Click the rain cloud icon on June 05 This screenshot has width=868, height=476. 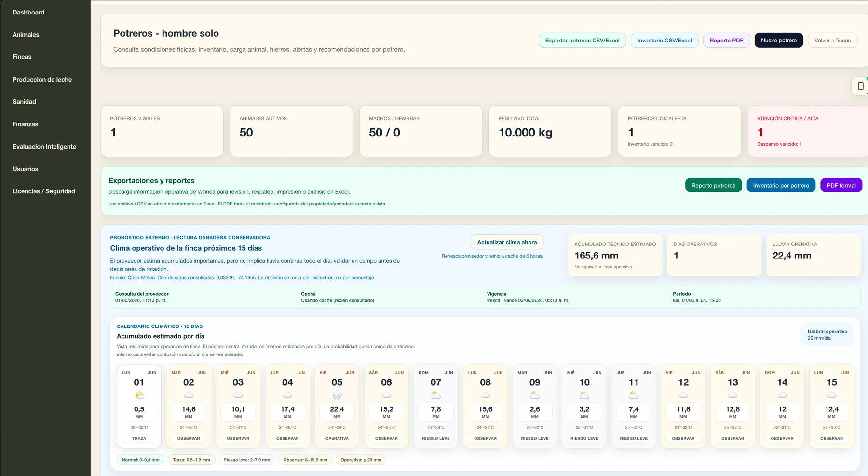337,395
